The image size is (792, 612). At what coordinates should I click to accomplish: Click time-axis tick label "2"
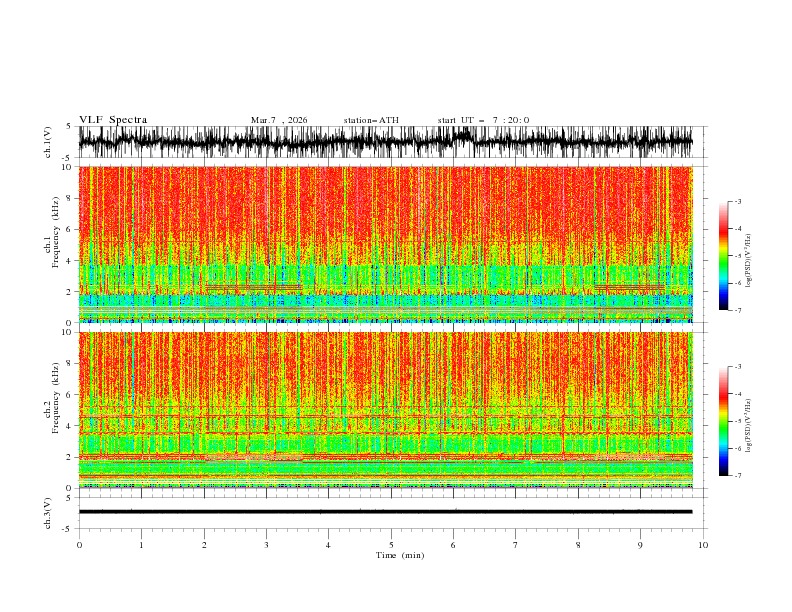(204, 545)
